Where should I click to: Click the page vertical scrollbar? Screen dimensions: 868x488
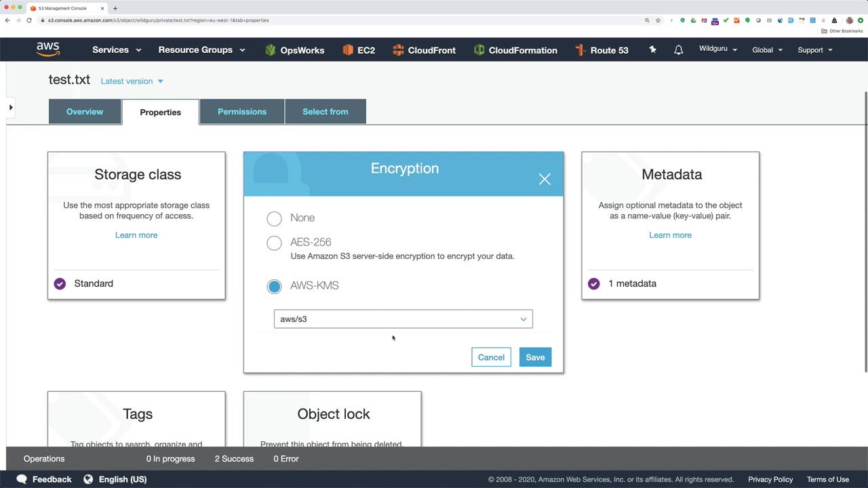click(x=866, y=230)
